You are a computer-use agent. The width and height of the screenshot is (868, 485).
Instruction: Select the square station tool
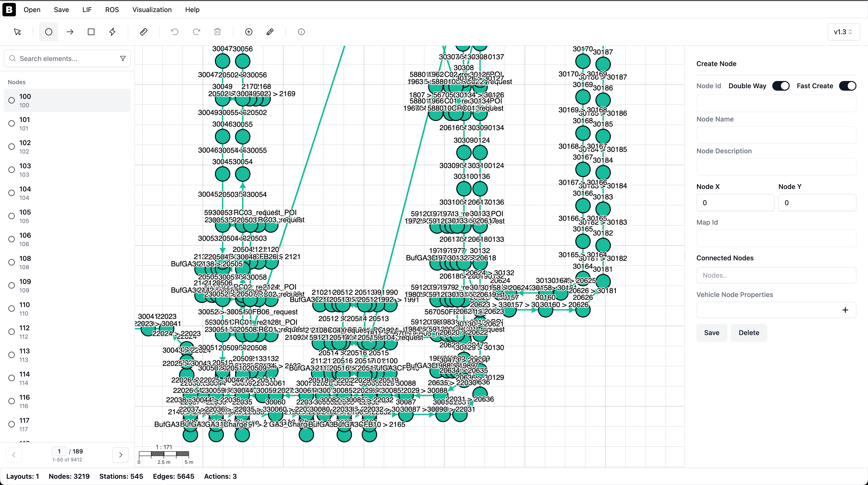[91, 32]
